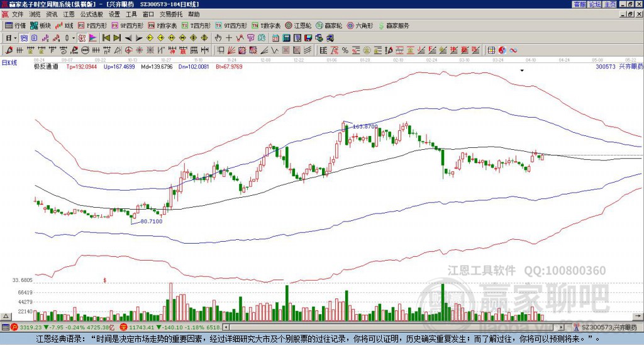Open the 六角形 hexagon tool
Image resolution: width=644 pixels, height=345 pixels.
[x=360, y=25]
